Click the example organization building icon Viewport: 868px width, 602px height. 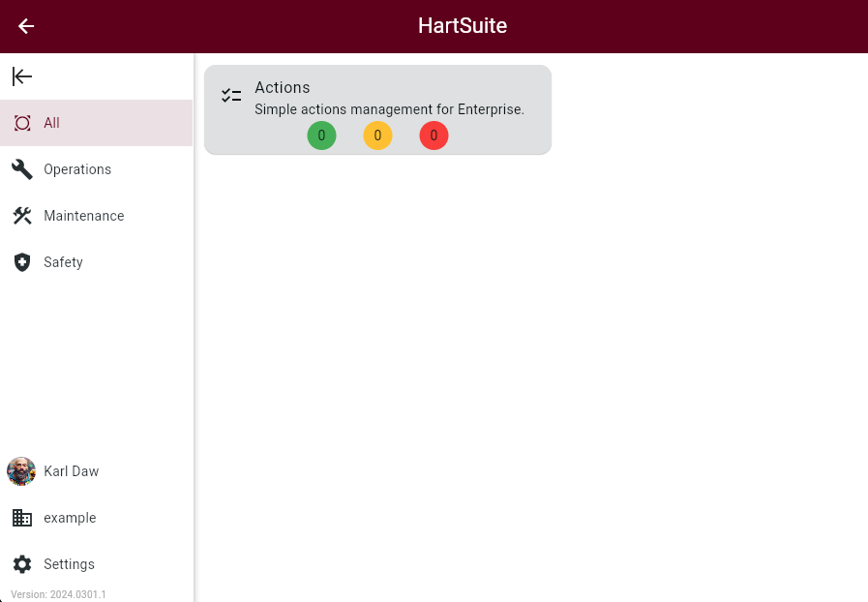pyautogui.click(x=21, y=518)
